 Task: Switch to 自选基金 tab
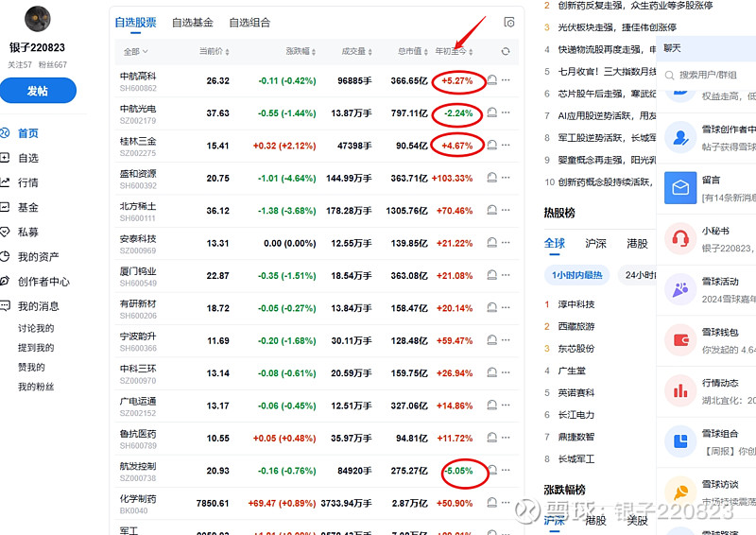pos(193,22)
